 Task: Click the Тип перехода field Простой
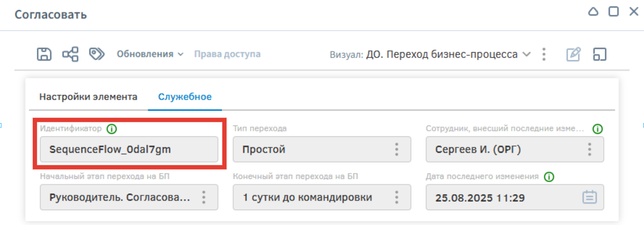[322, 149]
